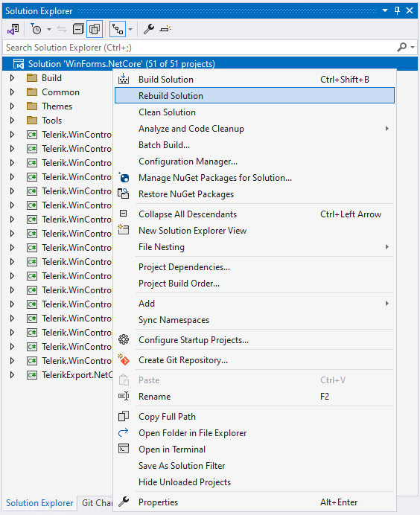Image resolution: width=420 pixels, height=515 pixels.
Task: Open Batch Build...
Action: (255, 145)
